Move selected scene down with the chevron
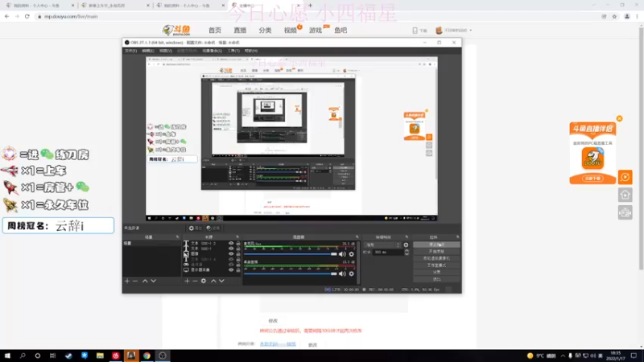 click(153, 281)
